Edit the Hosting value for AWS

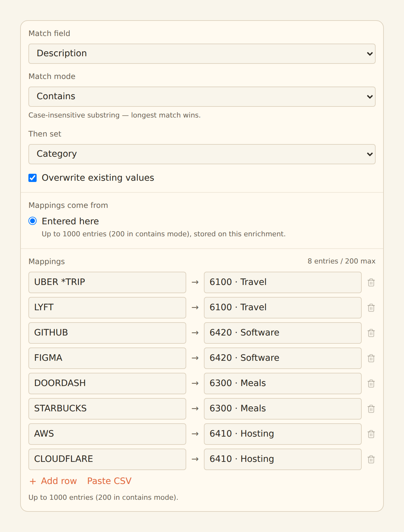283,434
